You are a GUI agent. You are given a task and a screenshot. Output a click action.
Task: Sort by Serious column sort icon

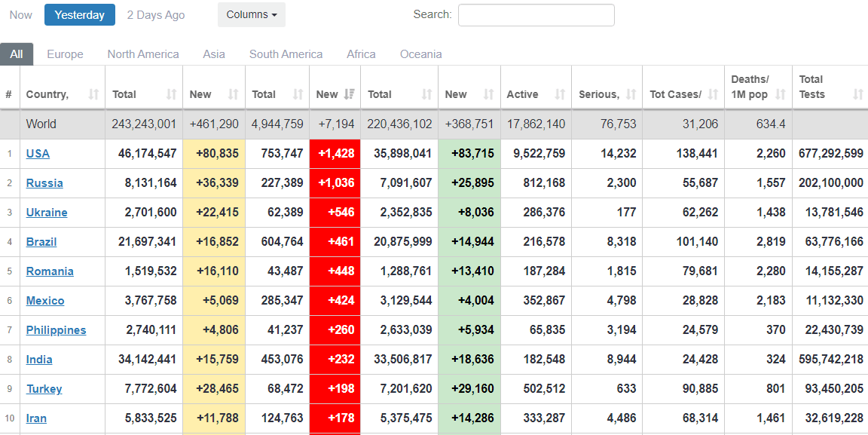(631, 94)
